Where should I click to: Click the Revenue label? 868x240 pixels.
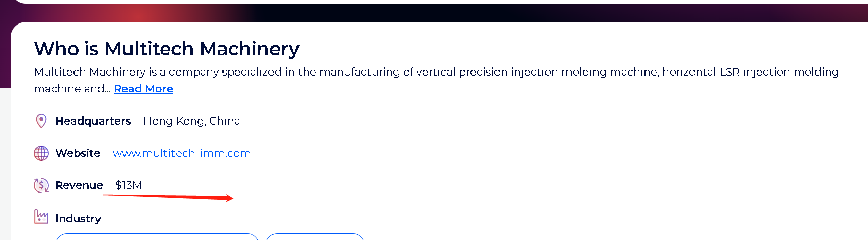pyautogui.click(x=79, y=185)
